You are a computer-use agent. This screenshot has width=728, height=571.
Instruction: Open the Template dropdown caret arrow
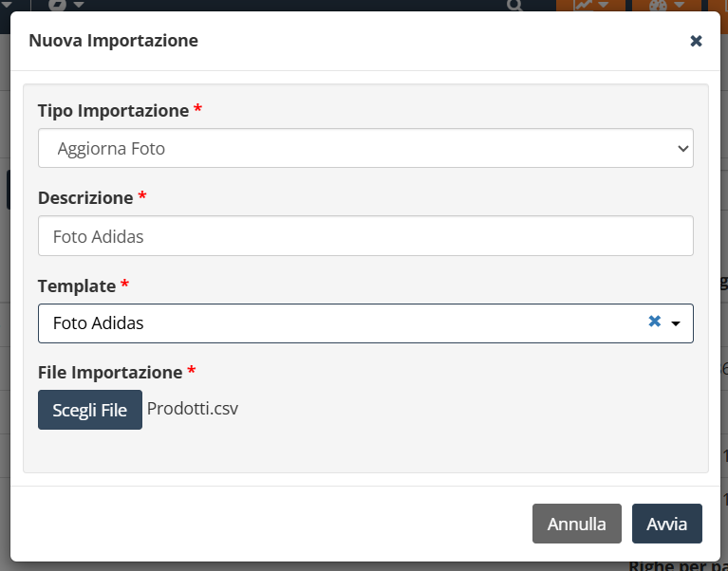pyautogui.click(x=676, y=323)
